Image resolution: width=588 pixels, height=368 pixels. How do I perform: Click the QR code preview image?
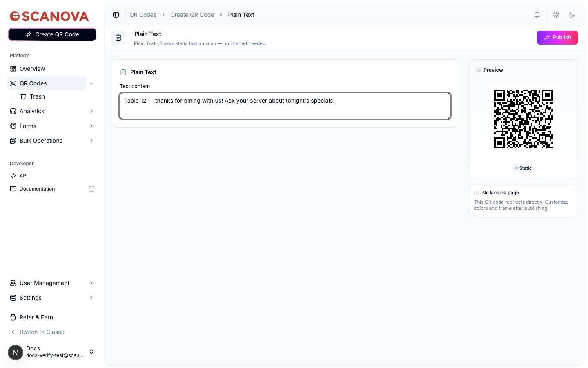(x=523, y=119)
